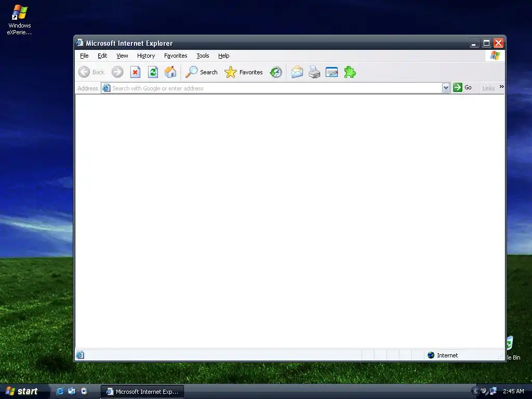The height and width of the screenshot is (399, 532).
Task: Click the green puzzle piece add-ons icon
Action: pyautogui.click(x=350, y=72)
